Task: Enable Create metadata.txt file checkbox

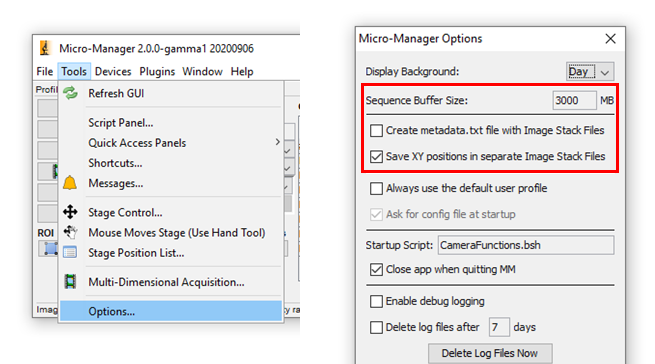Action: (376, 130)
